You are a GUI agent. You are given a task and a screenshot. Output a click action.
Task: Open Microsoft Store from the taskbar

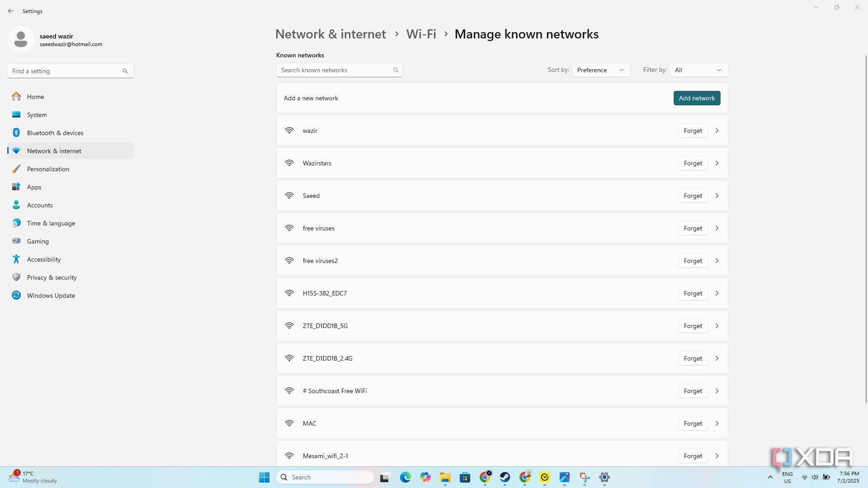[x=465, y=477]
